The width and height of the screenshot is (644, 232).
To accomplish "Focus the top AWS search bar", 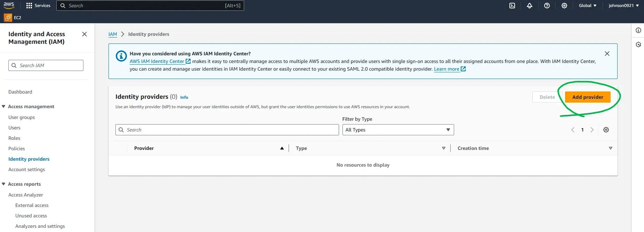I will click(150, 6).
